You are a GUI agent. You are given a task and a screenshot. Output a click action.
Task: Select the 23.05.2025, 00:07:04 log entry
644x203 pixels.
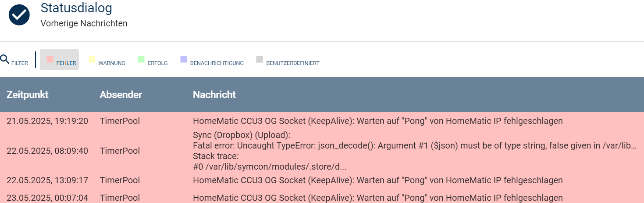pyautogui.click(x=322, y=197)
